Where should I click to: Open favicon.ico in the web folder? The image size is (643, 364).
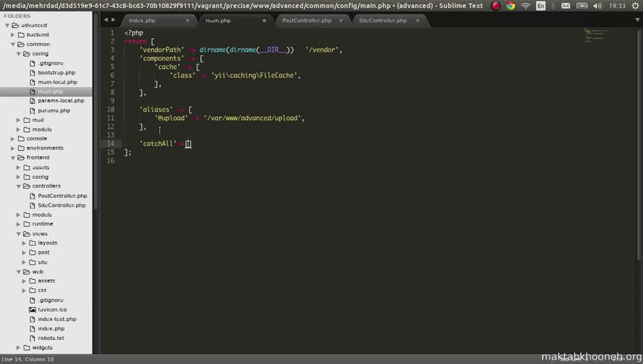(x=51, y=309)
